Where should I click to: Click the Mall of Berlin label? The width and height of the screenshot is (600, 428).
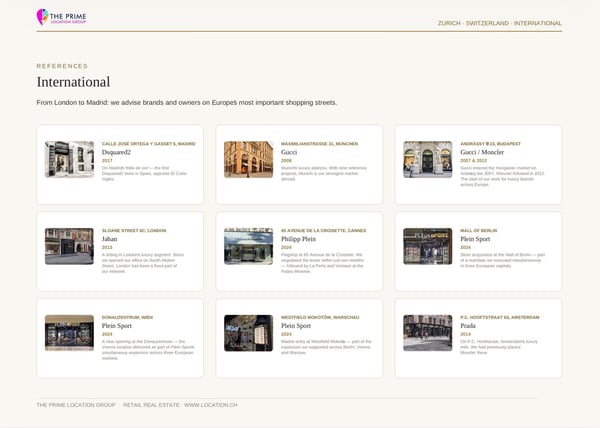[x=479, y=231]
